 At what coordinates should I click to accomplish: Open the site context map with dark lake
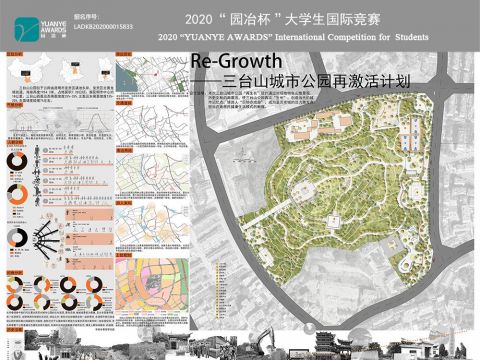coord(152,74)
